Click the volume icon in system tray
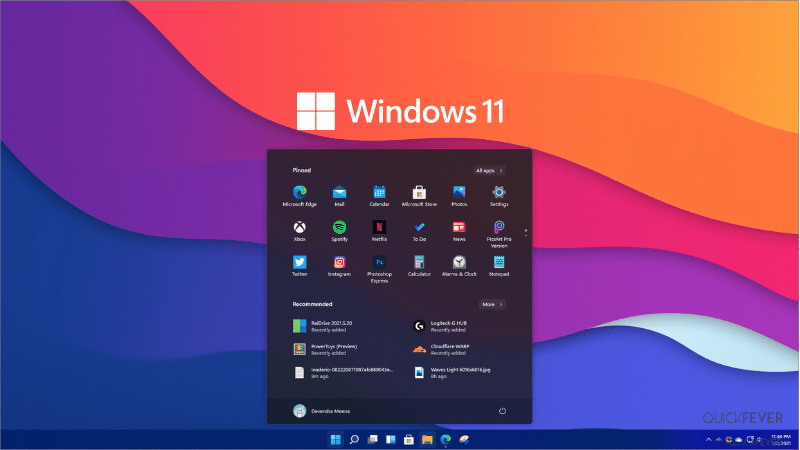This screenshot has height=450, width=800. coord(760,440)
